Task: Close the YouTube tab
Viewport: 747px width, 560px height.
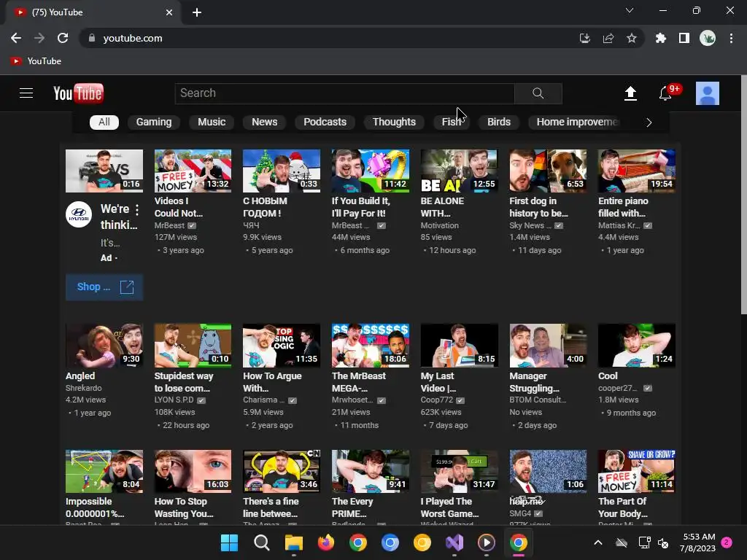Action: point(169,12)
